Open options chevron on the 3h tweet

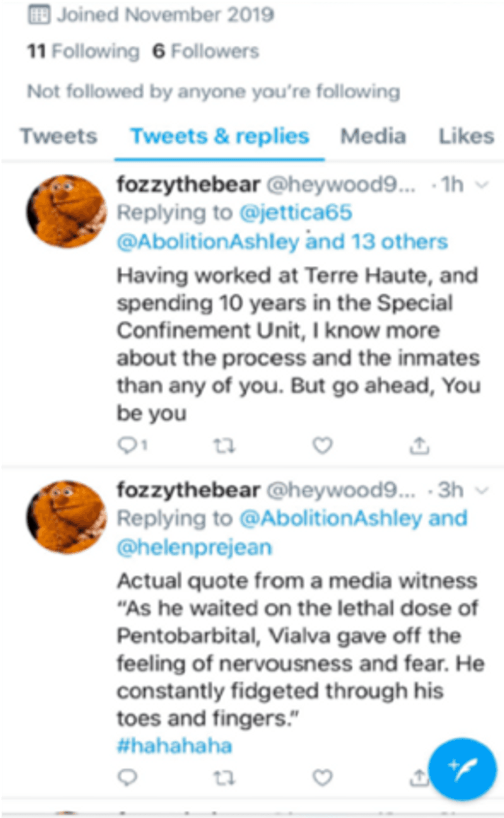[x=482, y=490]
